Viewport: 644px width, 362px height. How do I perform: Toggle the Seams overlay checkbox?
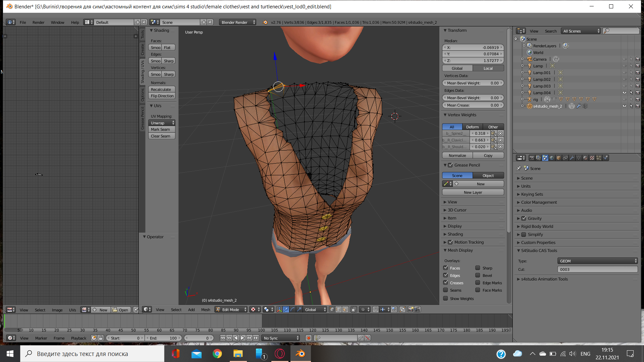pos(445,290)
